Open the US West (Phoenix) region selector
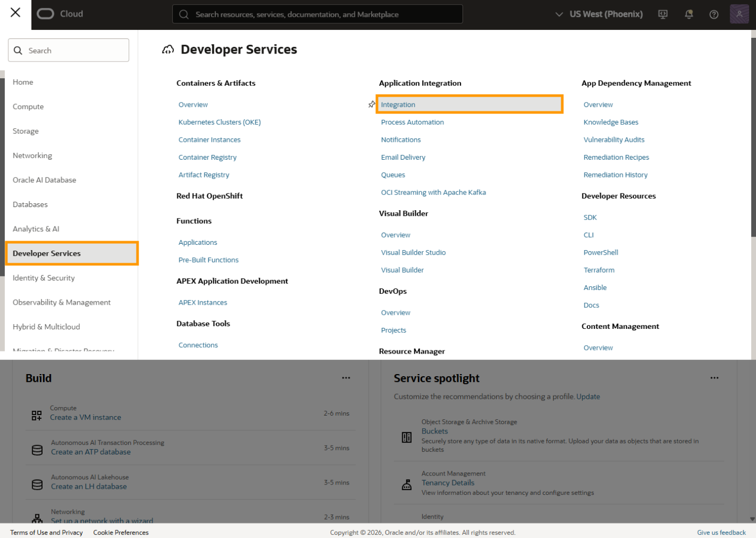 click(598, 14)
